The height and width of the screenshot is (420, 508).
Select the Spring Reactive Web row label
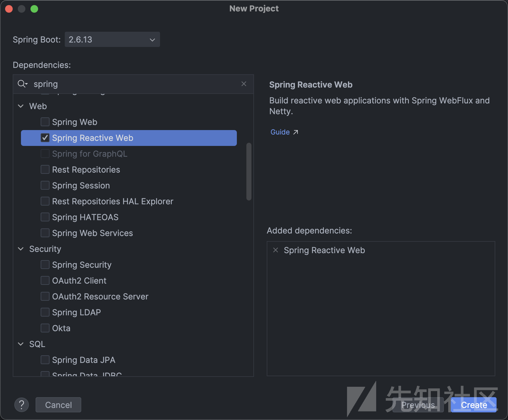93,138
